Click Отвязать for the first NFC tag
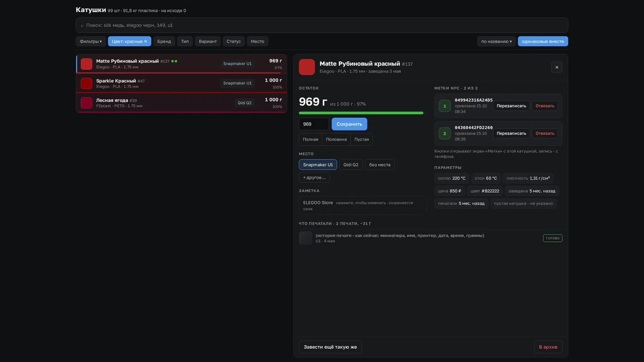644x362 pixels. (545, 106)
